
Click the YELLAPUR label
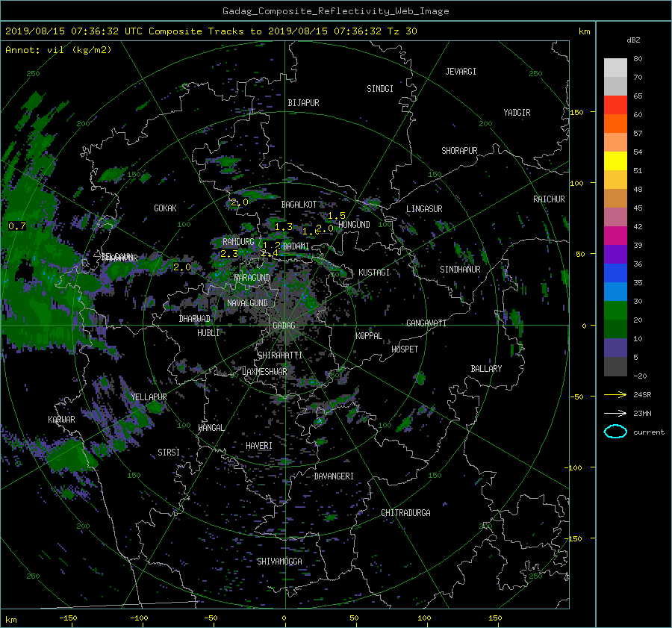pyautogui.click(x=149, y=397)
